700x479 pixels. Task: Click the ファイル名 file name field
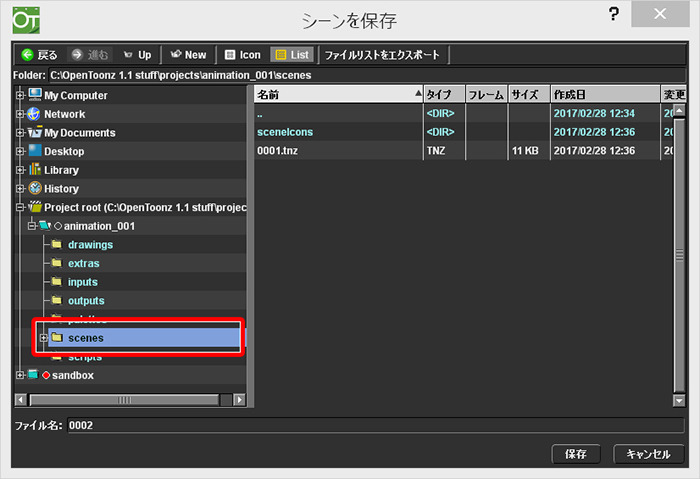tap(375, 425)
